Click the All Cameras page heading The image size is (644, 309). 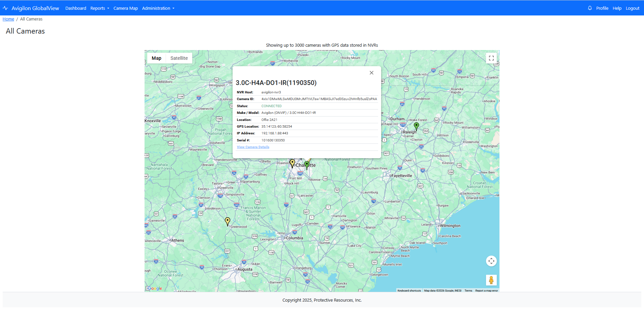(25, 31)
